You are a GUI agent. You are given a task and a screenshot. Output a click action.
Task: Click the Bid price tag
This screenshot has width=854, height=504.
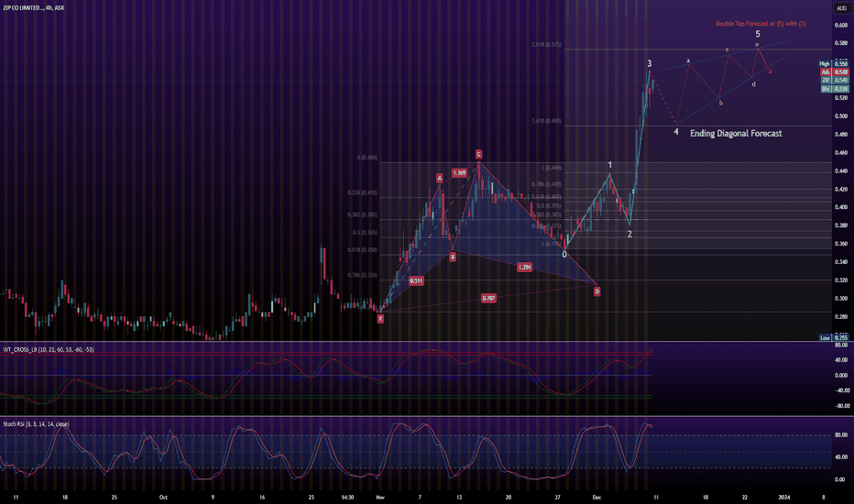click(835, 89)
